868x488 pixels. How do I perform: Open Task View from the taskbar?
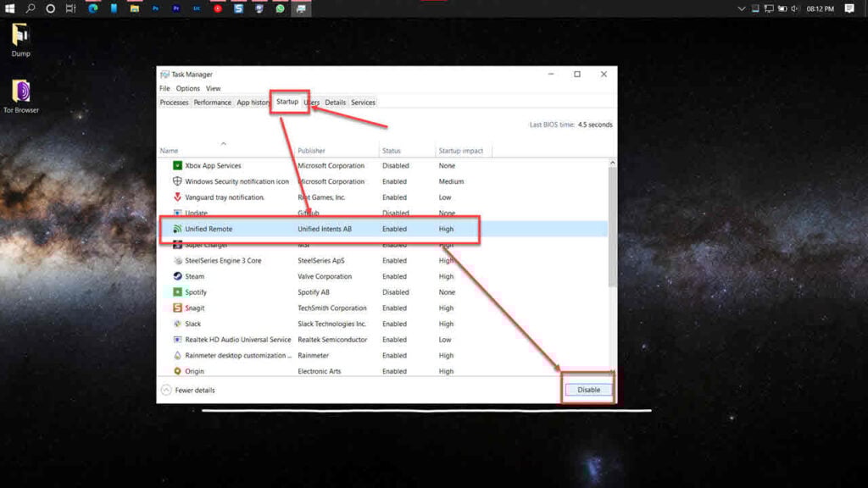71,8
